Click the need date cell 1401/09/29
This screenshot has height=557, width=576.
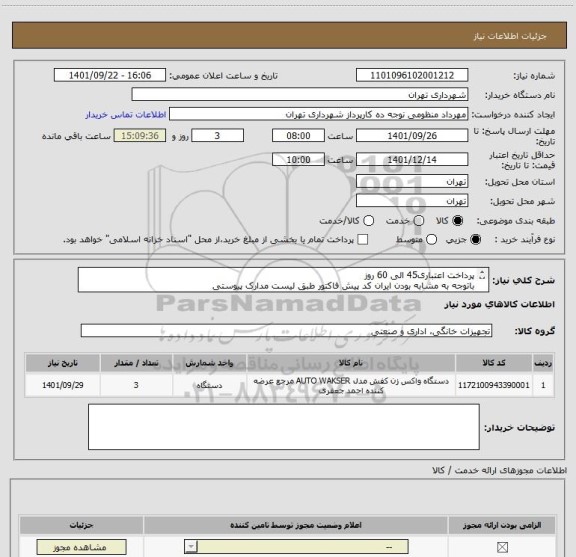pyautogui.click(x=62, y=385)
